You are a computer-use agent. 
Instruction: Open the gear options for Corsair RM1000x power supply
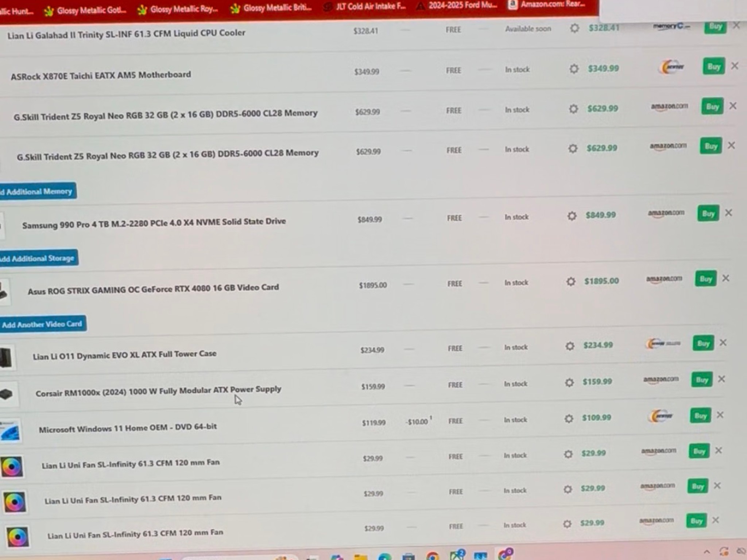click(569, 382)
